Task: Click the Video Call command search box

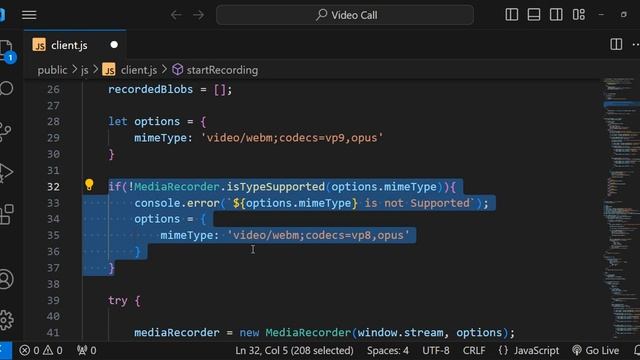Action: click(345, 15)
